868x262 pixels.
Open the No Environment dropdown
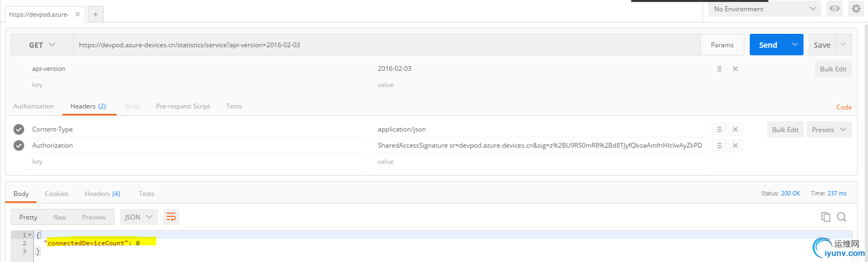point(764,9)
